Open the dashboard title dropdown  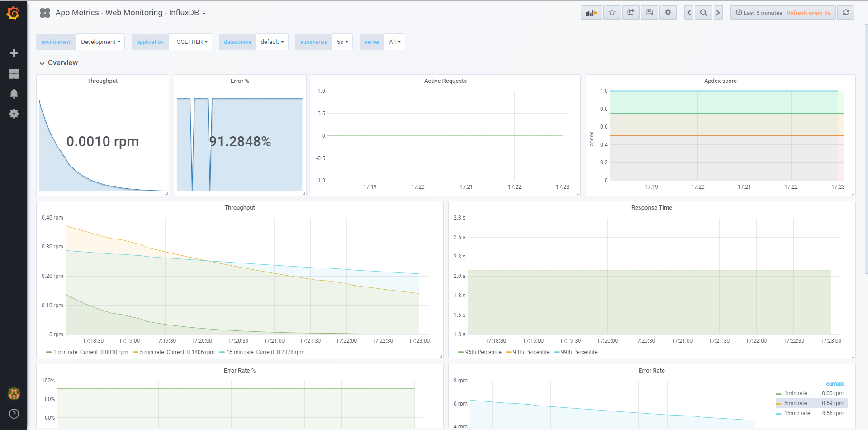131,13
